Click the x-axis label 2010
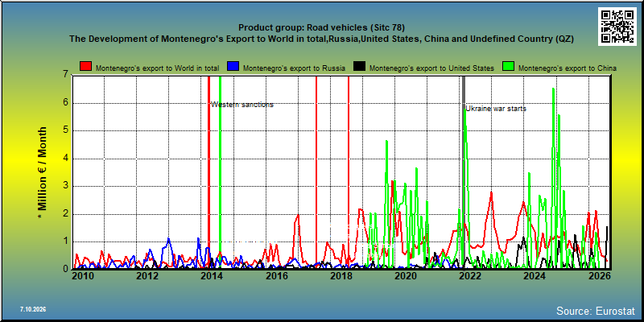 (84, 276)
